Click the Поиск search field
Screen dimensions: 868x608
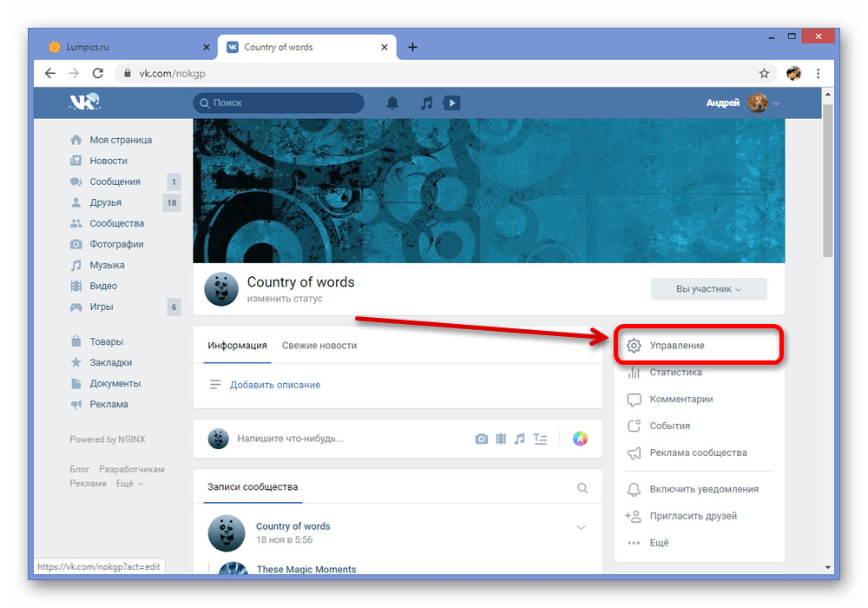[279, 103]
